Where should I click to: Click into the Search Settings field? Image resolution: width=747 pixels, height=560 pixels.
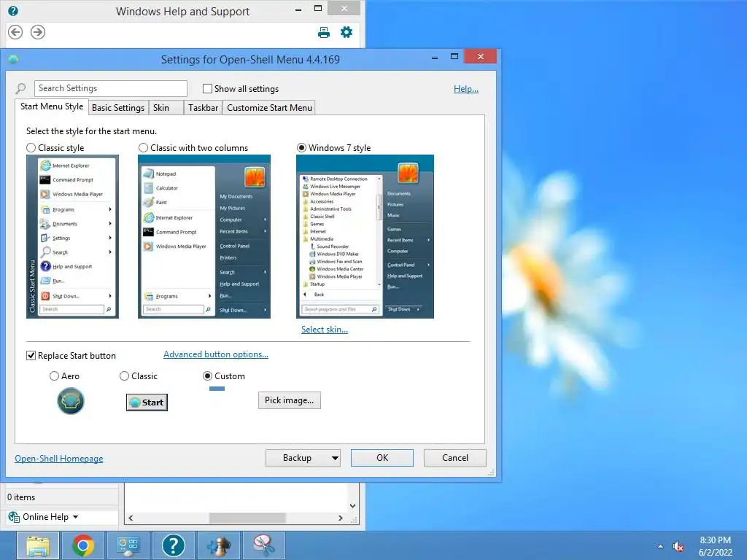tap(111, 88)
